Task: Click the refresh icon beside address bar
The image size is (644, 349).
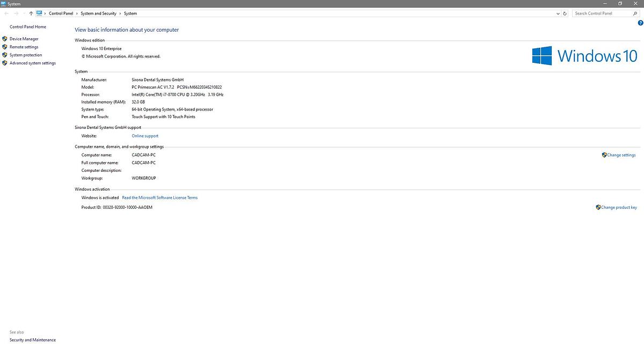Action: tap(565, 13)
